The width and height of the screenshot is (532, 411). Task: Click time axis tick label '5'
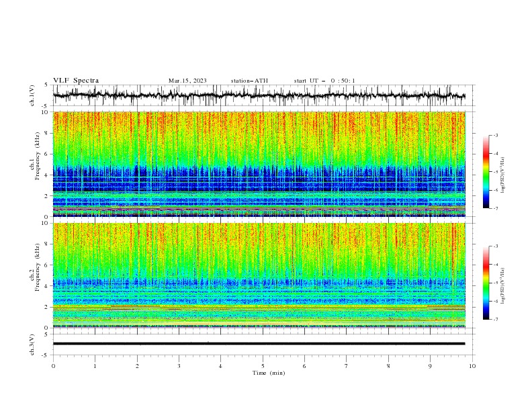tap(263, 366)
